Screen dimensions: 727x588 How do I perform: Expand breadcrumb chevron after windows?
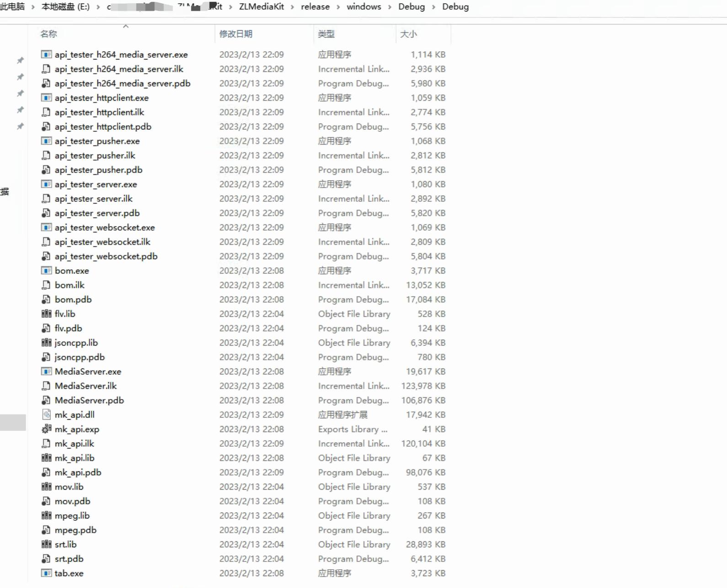coord(390,7)
